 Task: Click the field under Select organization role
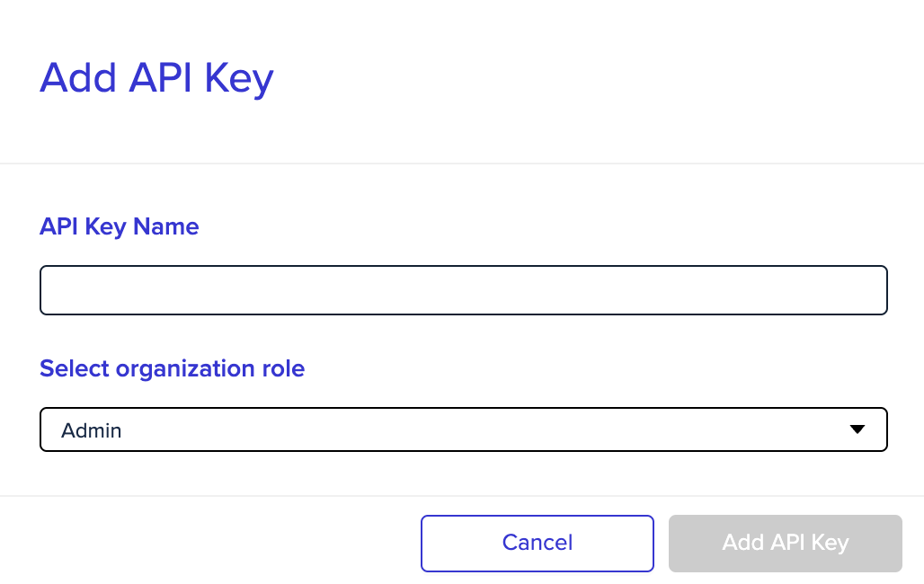tap(464, 429)
